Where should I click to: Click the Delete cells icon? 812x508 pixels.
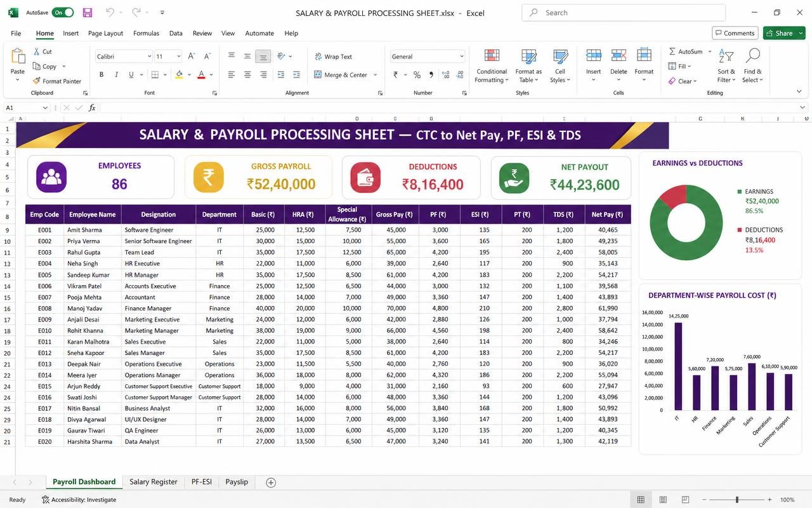(x=619, y=55)
